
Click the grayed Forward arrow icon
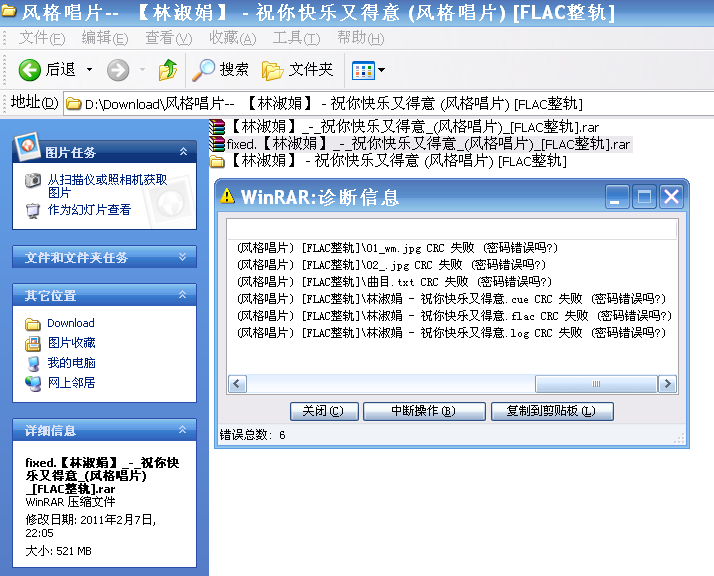coord(118,70)
